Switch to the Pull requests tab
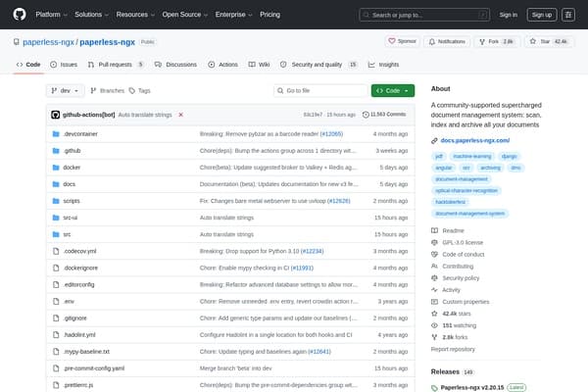Screen dimensions: 588x392 [x=116, y=65]
